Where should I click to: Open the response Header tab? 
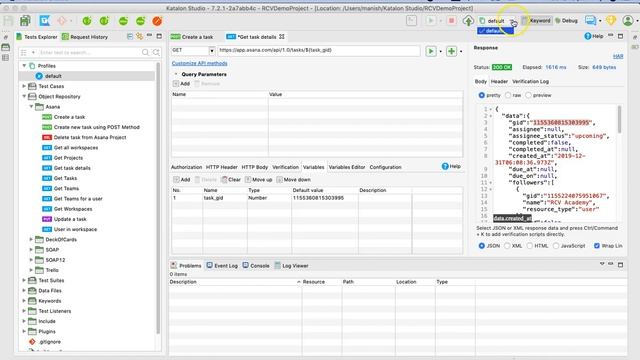(x=499, y=81)
